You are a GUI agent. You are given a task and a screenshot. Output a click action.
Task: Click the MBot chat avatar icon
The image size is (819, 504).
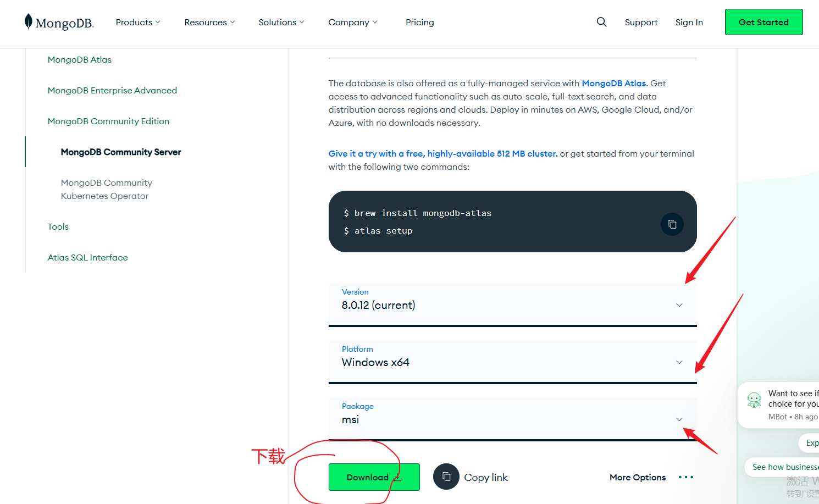tap(754, 400)
